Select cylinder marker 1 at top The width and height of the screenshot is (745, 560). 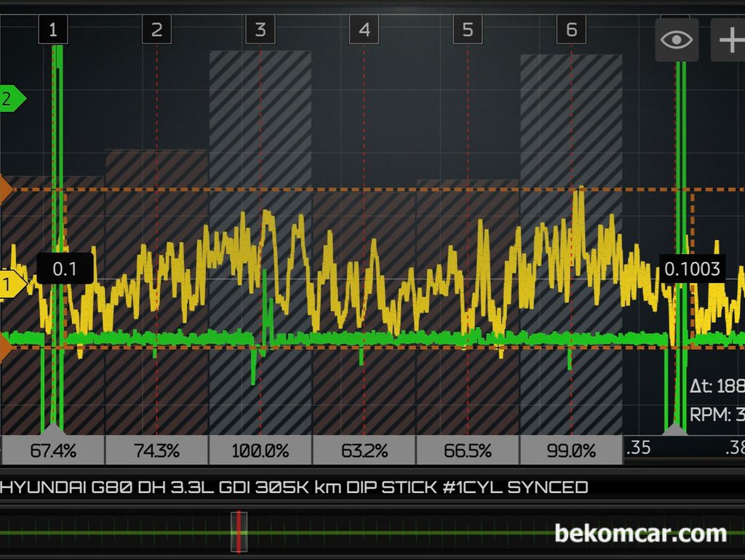53,30
